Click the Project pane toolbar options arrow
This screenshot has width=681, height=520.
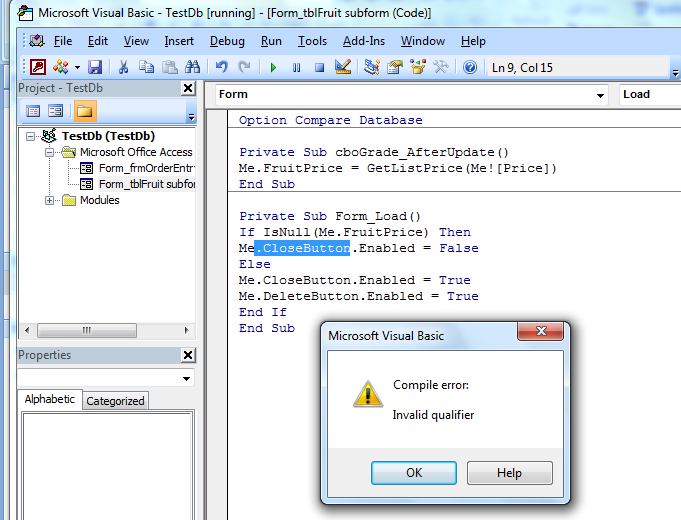[191, 116]
